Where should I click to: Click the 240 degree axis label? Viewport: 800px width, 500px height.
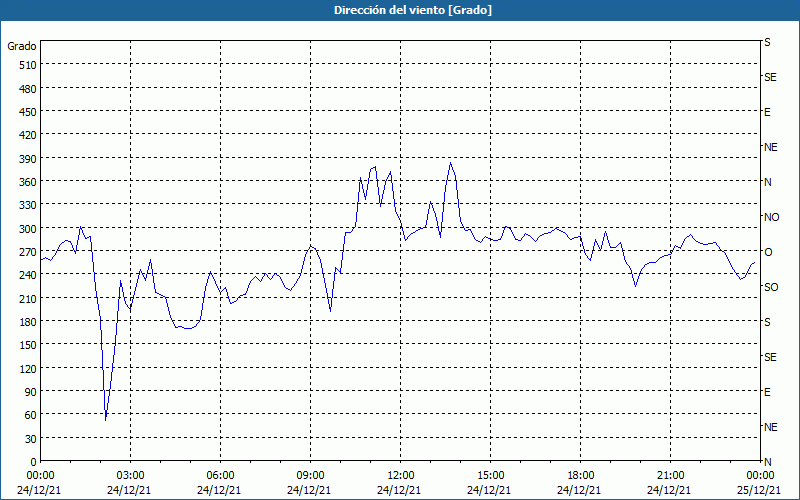pyautogui.click(x=29, y=275)
